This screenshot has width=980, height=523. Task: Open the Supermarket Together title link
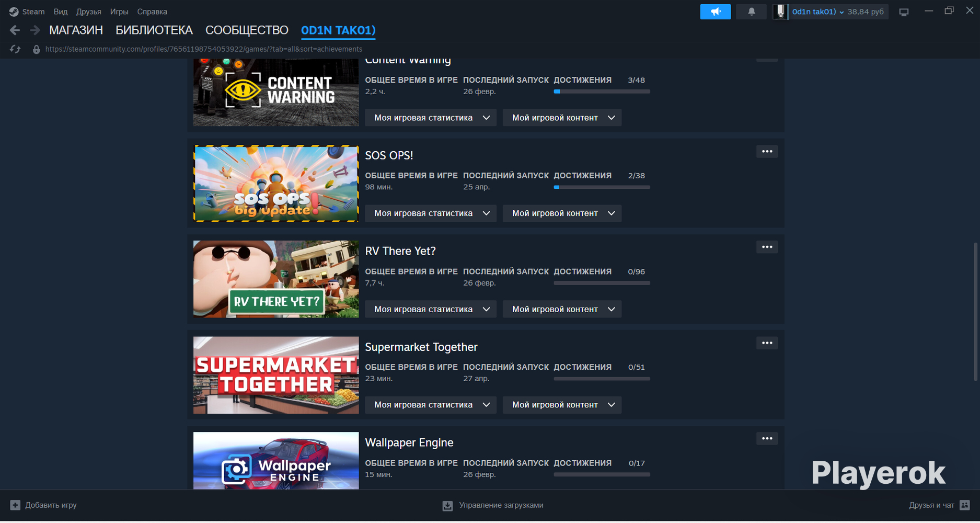pyautogui.click(x=421, y=347)
